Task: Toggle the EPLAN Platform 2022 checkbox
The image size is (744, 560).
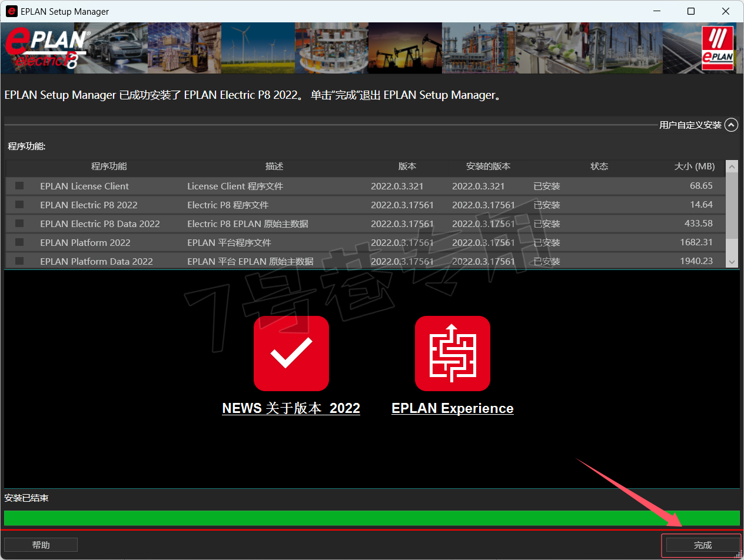Action: 19,242
